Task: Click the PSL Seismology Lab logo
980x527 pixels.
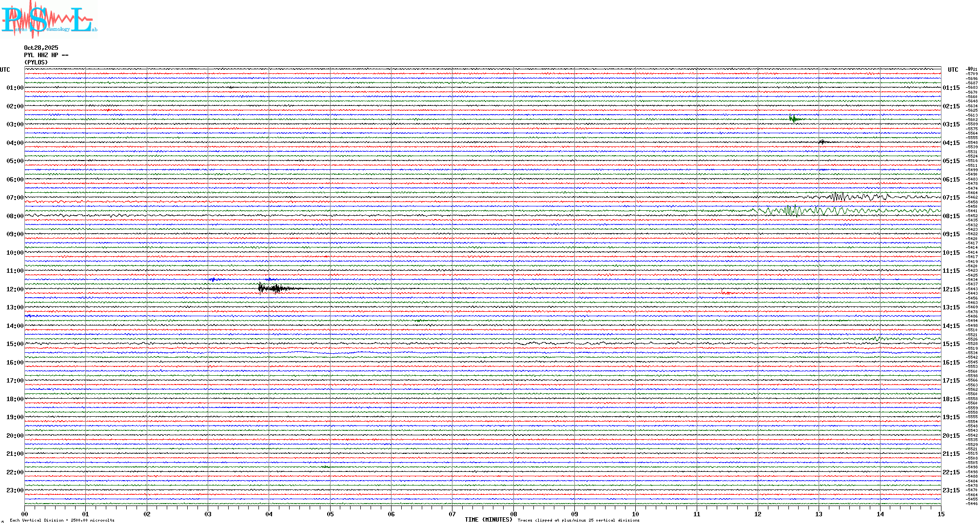Action: tap(49, 20)
